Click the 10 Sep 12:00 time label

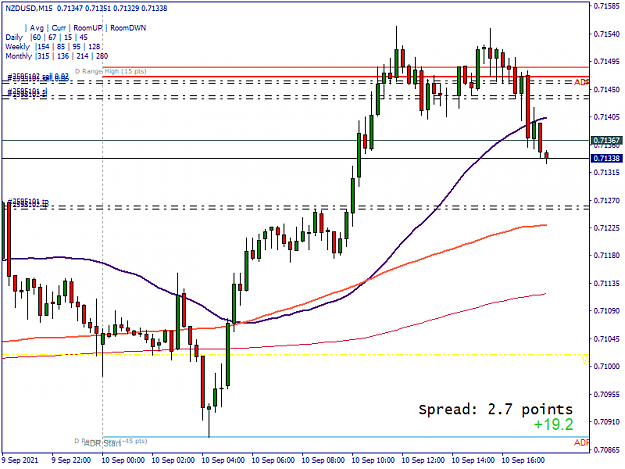[423, 460]
